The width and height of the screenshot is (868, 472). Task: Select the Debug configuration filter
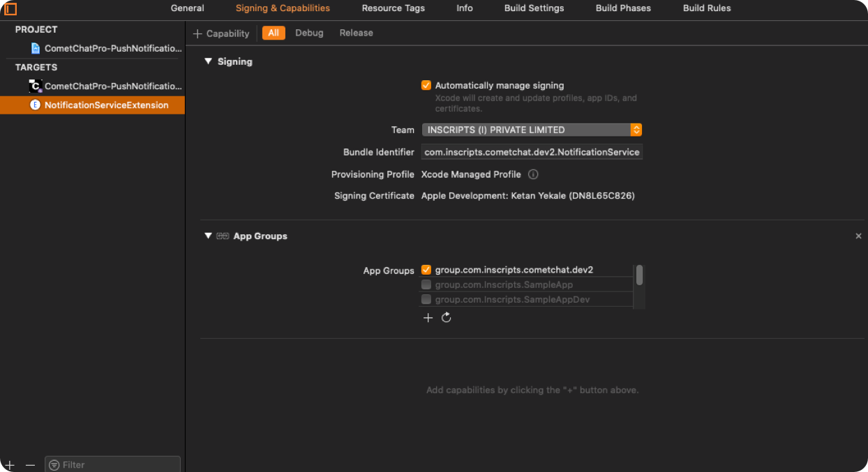point(309,33)
